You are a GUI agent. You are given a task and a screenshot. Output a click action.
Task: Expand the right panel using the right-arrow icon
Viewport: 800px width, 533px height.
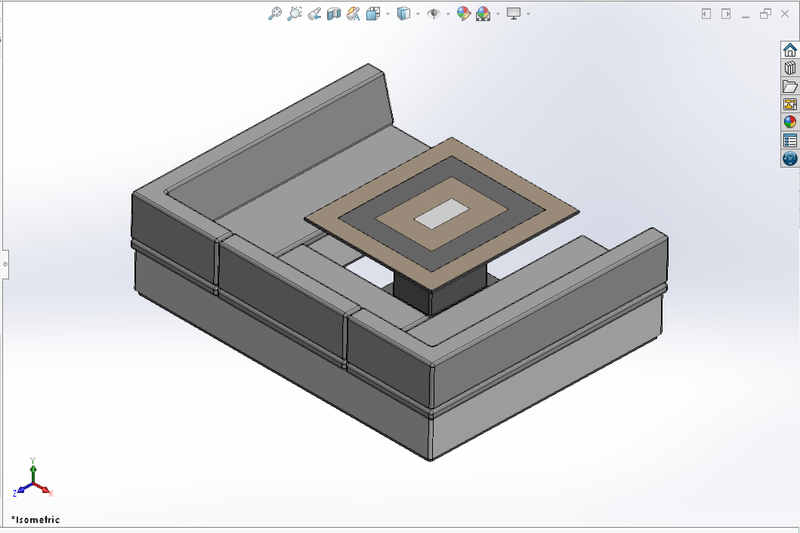pos(726,14)
